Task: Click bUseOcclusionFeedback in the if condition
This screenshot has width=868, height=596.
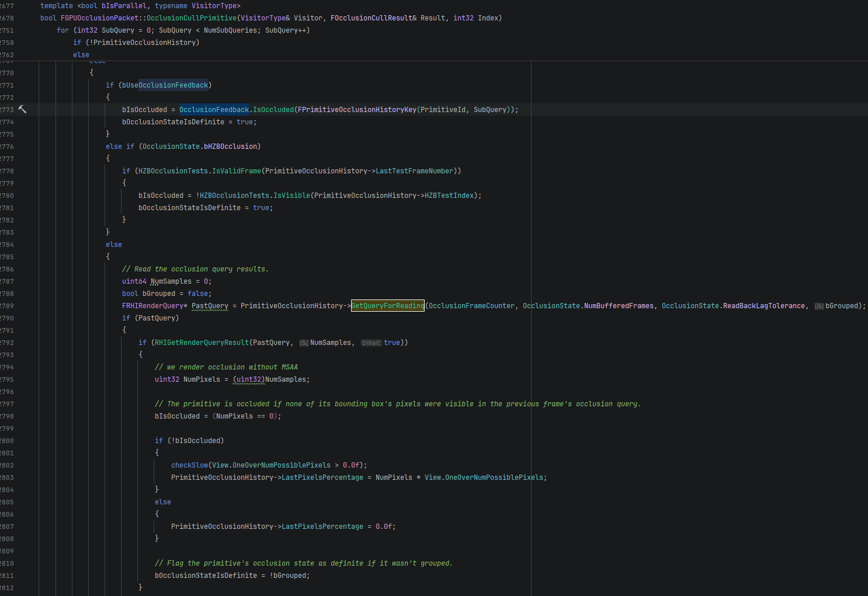Action: coord(165,85)
